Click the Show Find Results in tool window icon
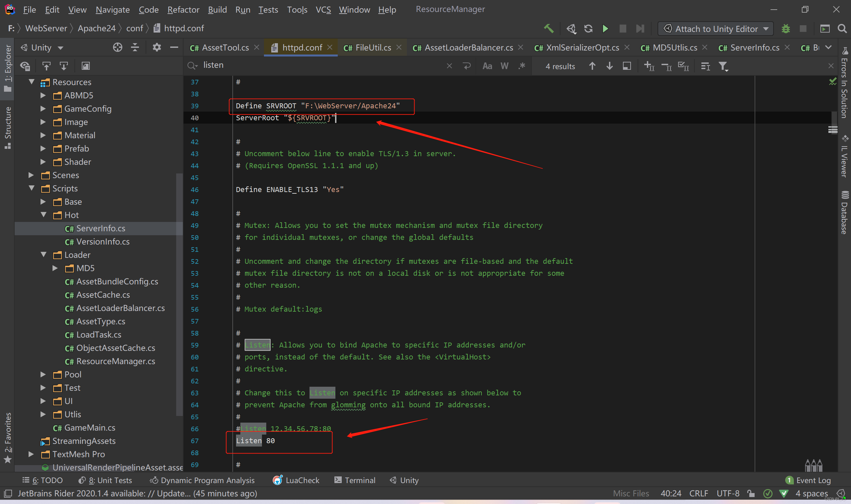 [x=627, y=66]
